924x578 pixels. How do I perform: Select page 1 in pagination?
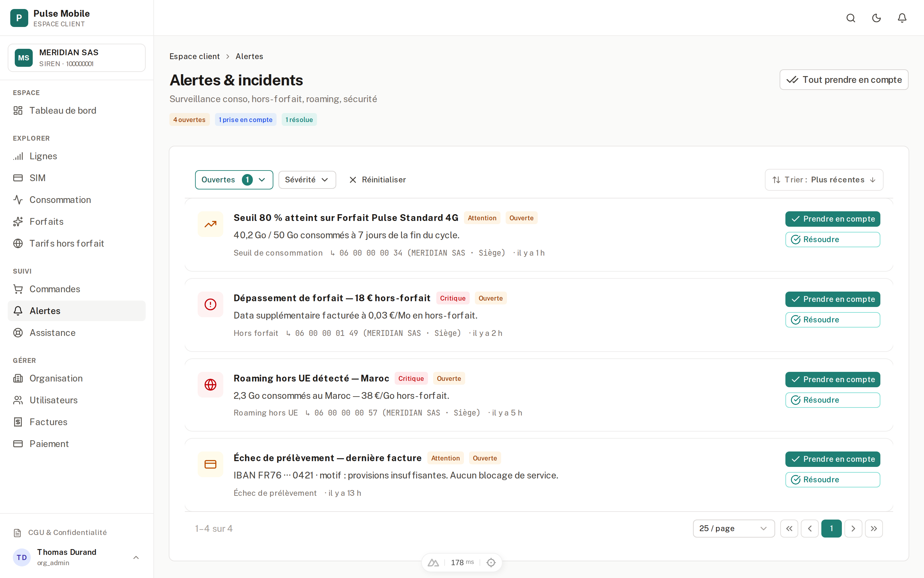(x=832, y=528)
